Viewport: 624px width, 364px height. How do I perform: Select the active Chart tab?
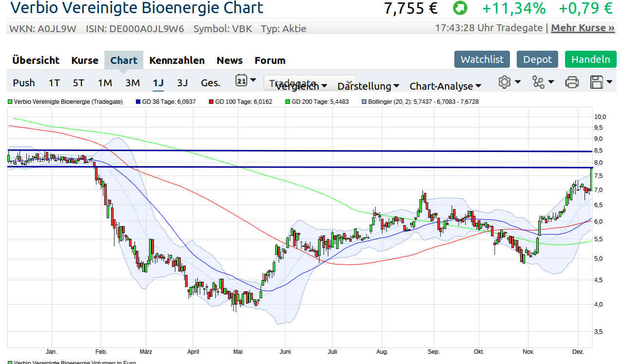click(124, 60)
